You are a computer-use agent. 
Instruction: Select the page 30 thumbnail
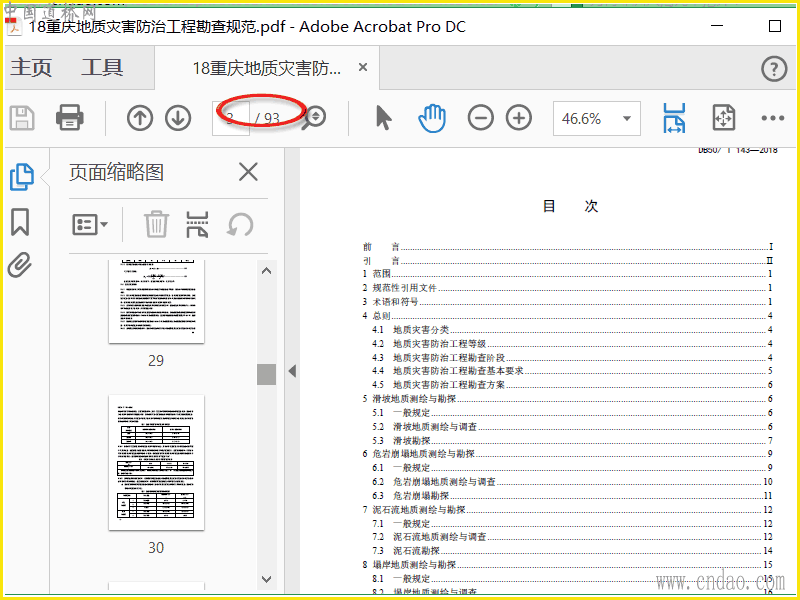tap(156, 462)
